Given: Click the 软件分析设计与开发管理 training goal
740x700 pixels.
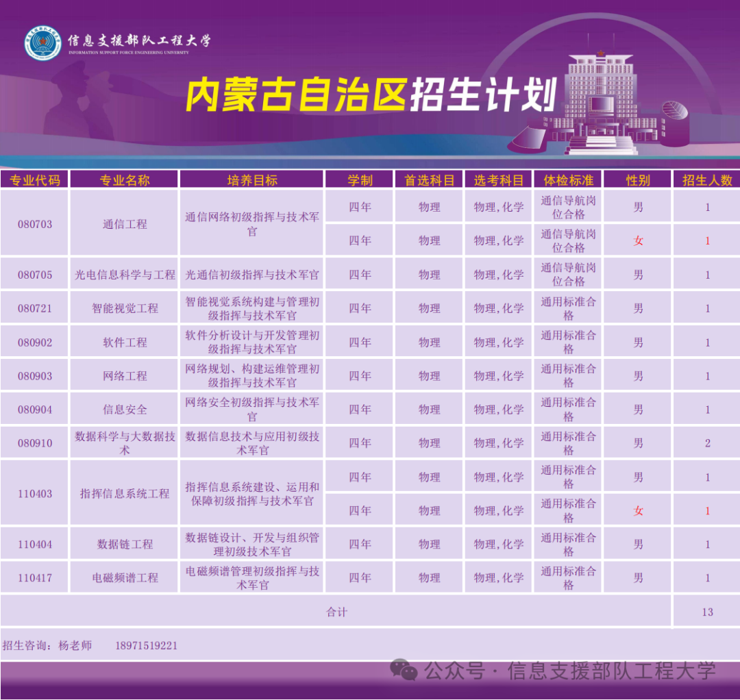Looking at the screenshot, I should click(x=252, y=342).
